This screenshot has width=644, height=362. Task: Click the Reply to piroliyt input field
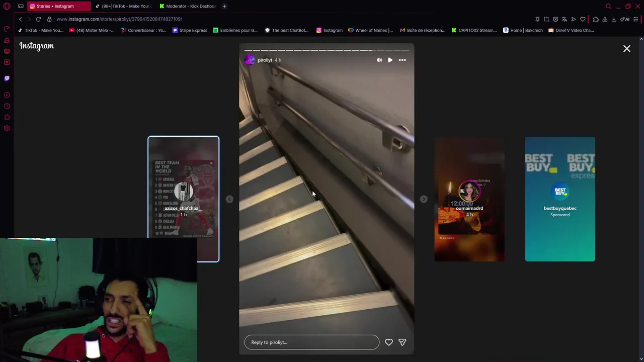(312, 342)
